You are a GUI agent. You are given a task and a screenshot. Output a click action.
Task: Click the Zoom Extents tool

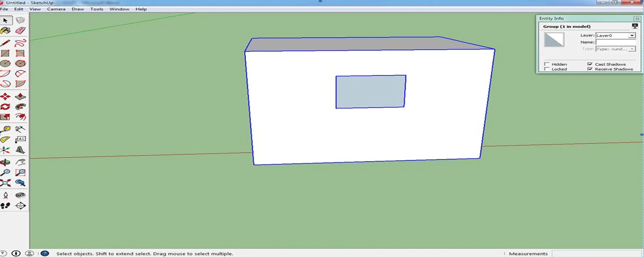click(x=6, y=183)
